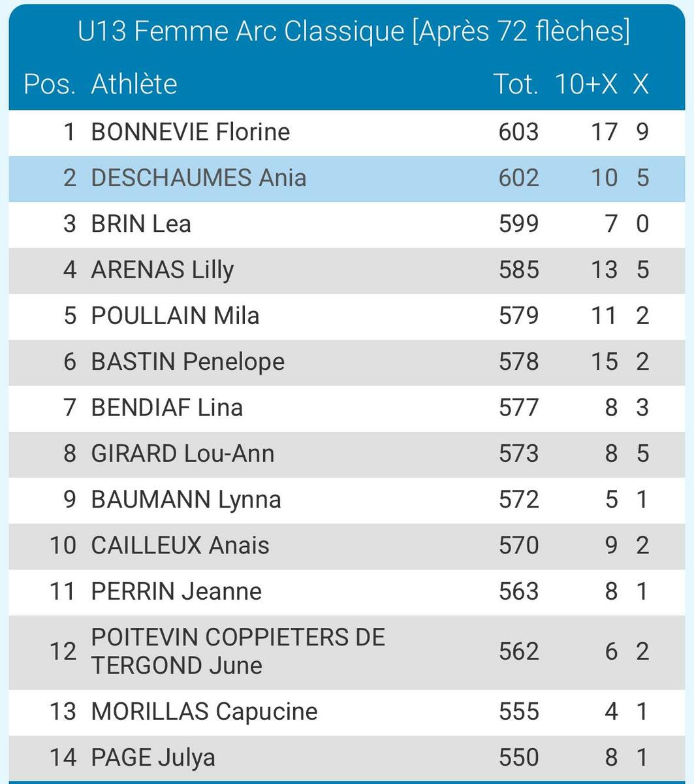
Task: Select PAGE Julya's ranking row
Action: pos(153,757)
